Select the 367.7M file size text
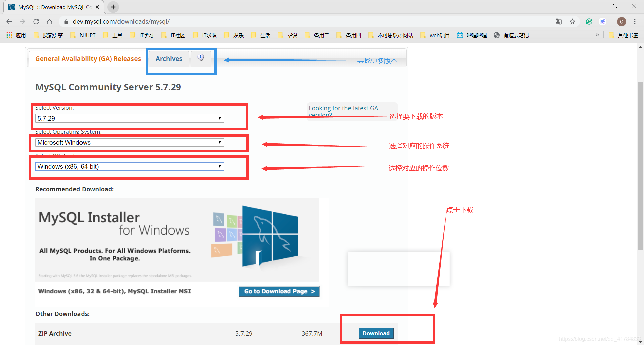The width and height of the screenshot is (644, 345). [x=312, y=333]
